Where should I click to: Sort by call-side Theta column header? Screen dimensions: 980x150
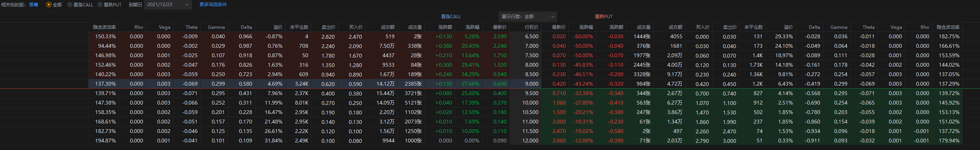pyautogui.click(x=191, y=27)
